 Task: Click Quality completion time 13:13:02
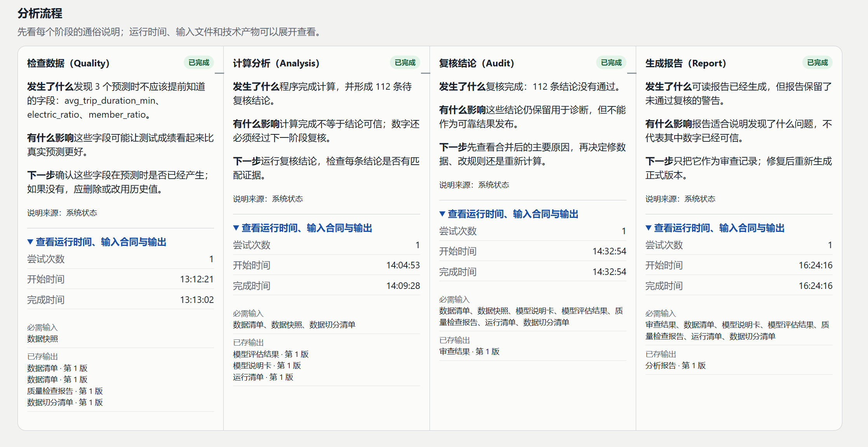(197, 300)
